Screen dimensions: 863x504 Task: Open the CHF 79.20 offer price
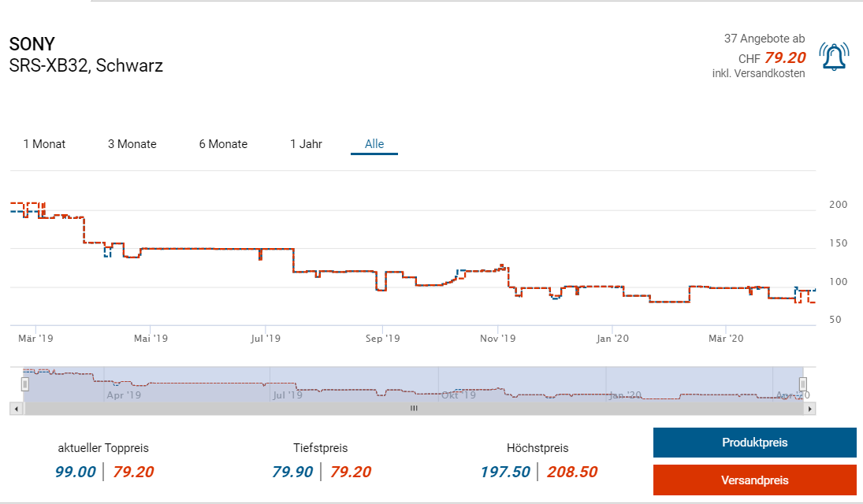772,57
